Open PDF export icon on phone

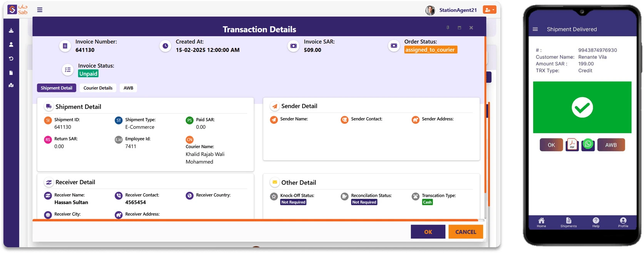coord(572,145)
